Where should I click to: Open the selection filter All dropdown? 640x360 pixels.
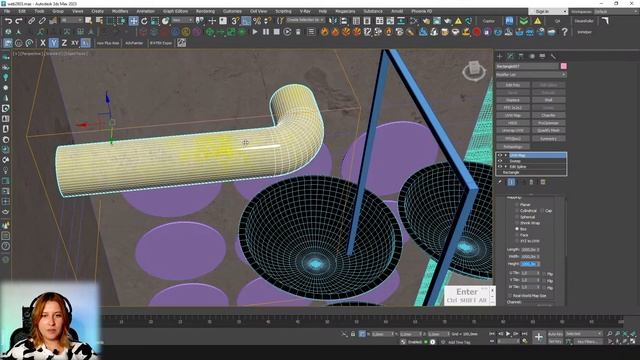pos(72,20)
